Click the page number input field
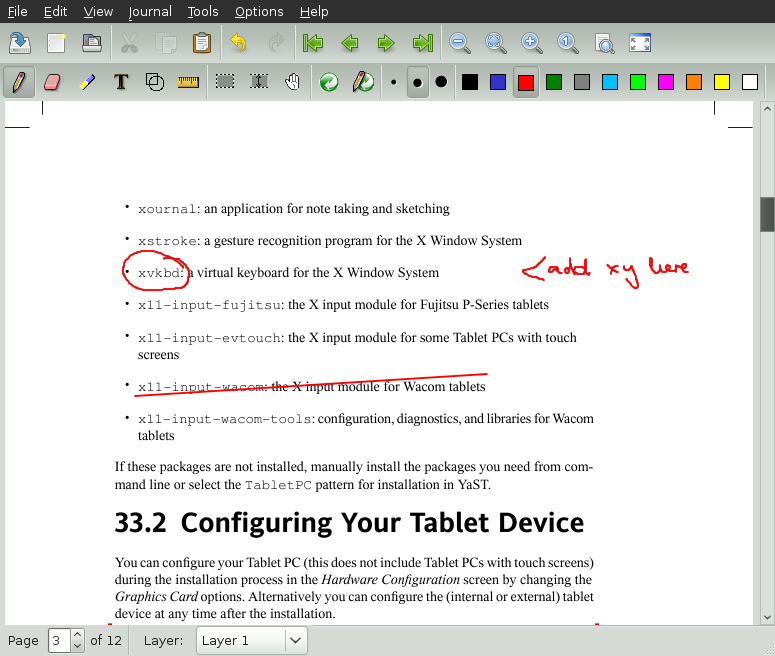 click(x=60, y=641)
